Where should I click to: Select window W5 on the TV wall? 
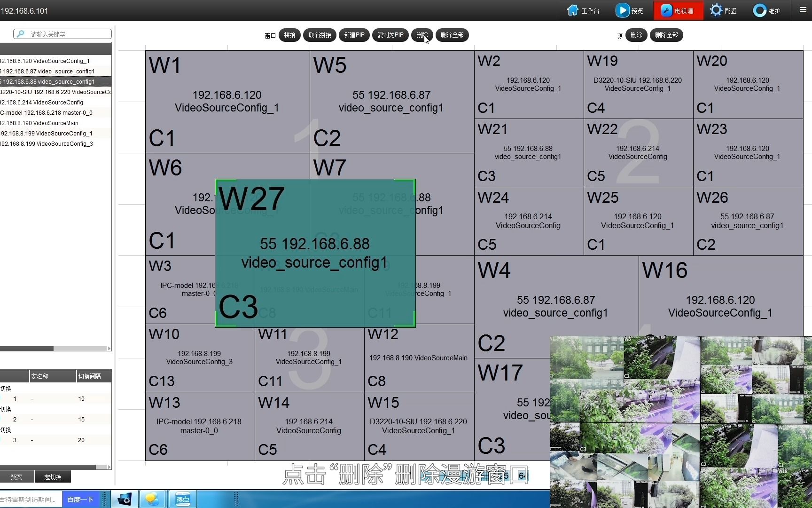tap(392, 102)
